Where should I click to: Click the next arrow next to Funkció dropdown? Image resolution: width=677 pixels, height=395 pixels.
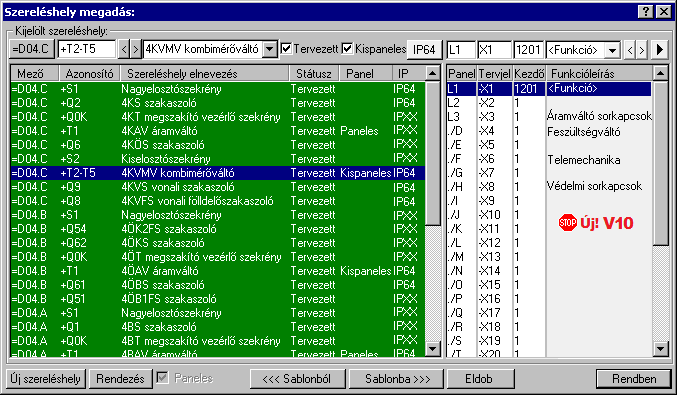pos(642,50)
